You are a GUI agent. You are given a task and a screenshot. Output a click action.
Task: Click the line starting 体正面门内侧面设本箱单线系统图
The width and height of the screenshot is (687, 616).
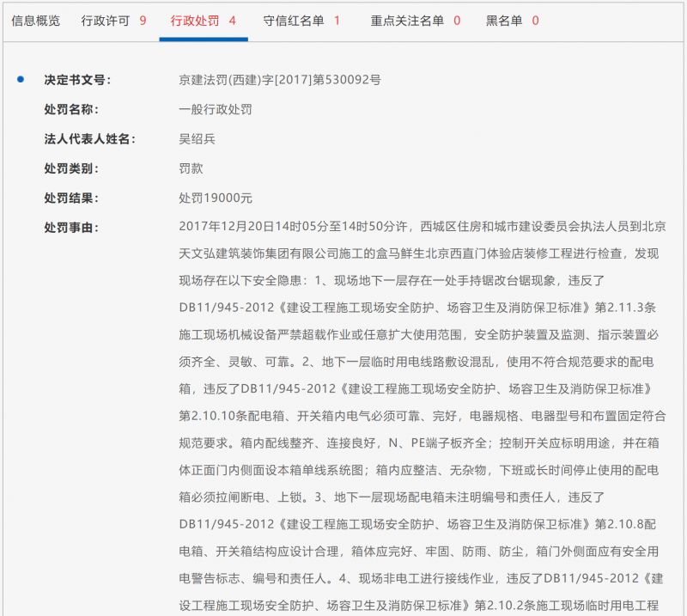[x=418, y=470]
